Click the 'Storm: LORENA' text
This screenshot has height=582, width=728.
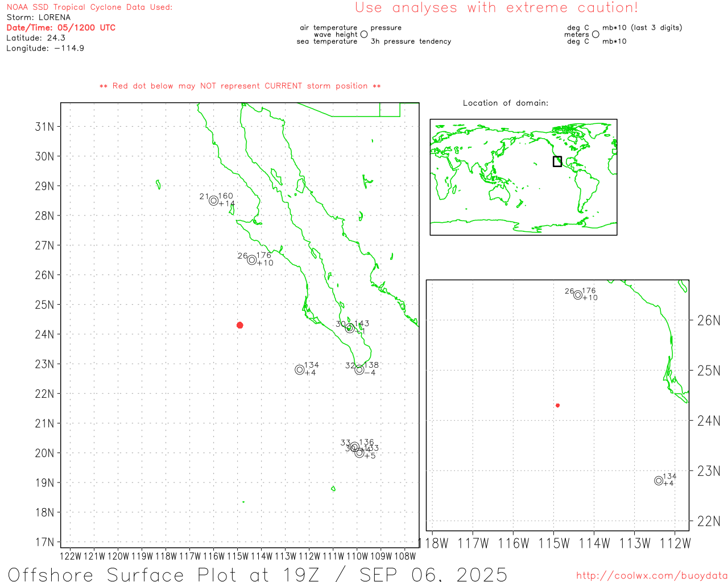[39, 18]
